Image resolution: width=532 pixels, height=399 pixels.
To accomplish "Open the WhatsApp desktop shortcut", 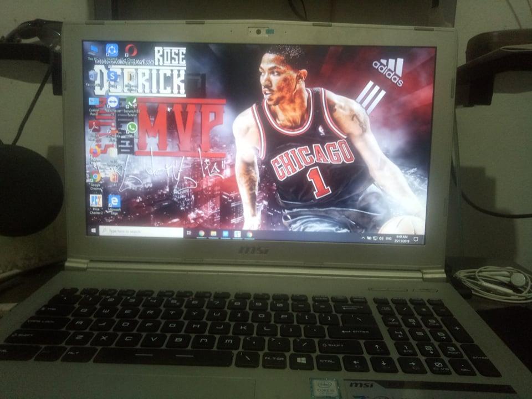I will click(x=131, y=127).
